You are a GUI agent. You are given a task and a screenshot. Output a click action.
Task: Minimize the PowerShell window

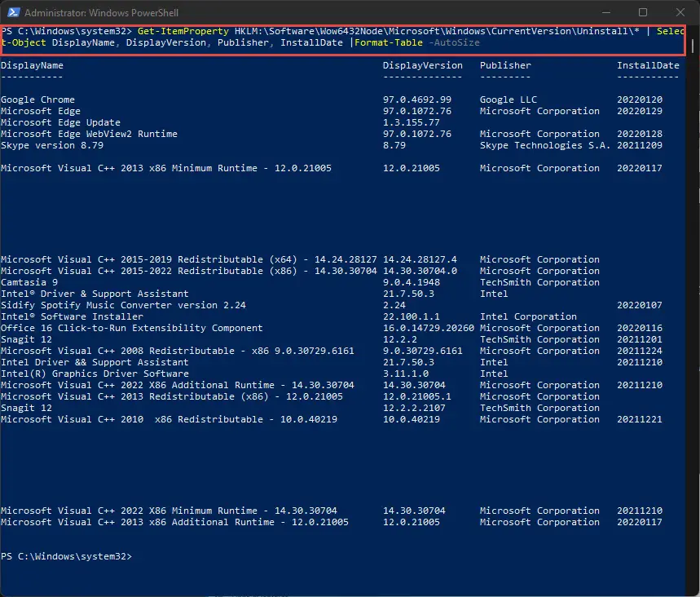pos(606,12)
